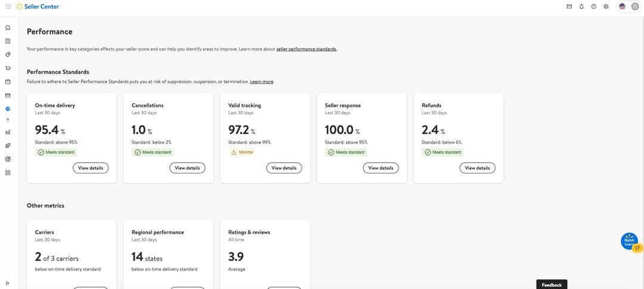The image size is (644, 289).
Task: Follow the seller performance standards link
Action: (306, 49)
